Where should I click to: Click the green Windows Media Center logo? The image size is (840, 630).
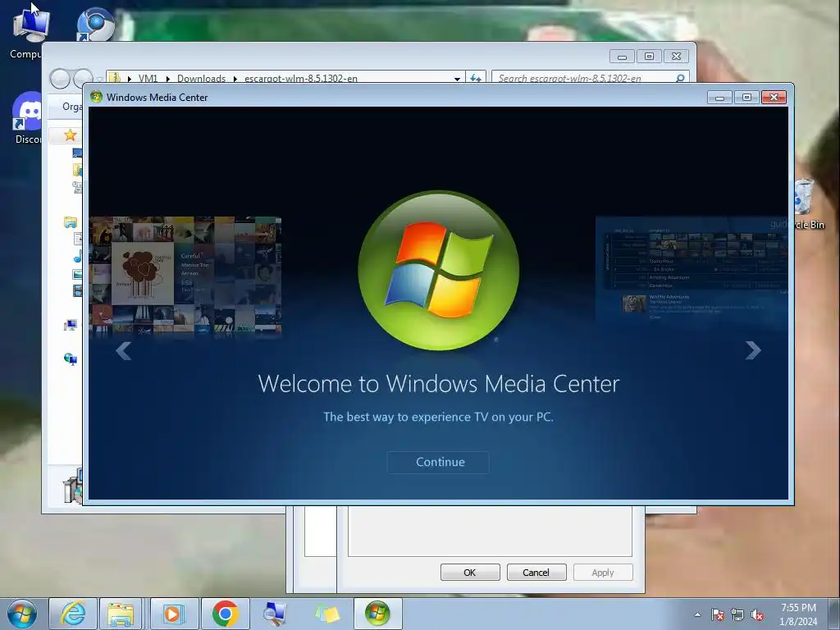pos(438,271)
